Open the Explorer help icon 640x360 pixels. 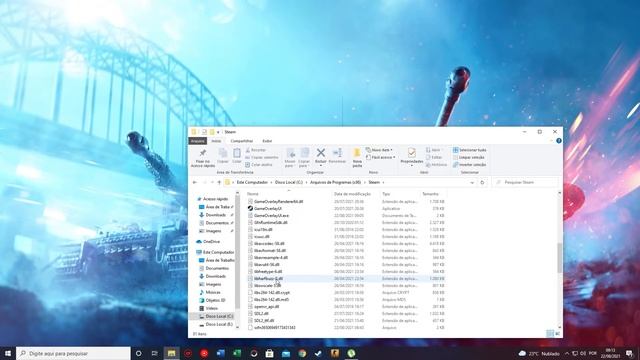click(559, 141)
